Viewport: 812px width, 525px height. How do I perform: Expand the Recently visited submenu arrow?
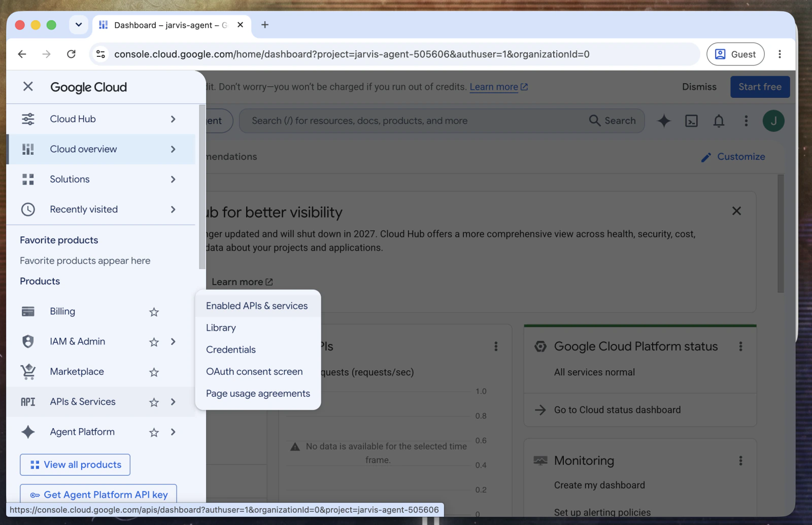(173, 209)
